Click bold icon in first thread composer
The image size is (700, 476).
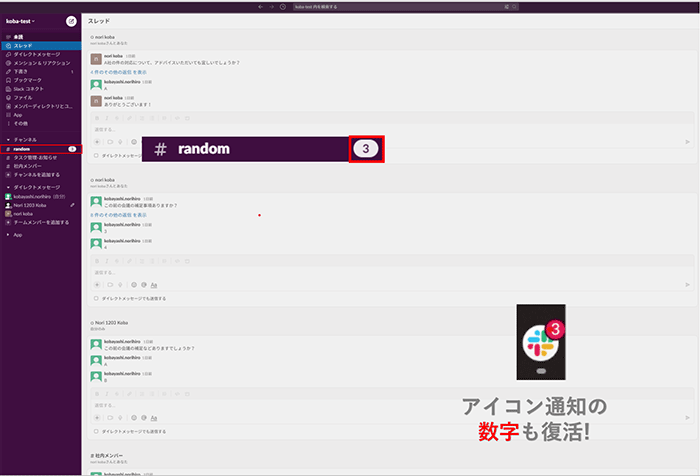point(97,118)
